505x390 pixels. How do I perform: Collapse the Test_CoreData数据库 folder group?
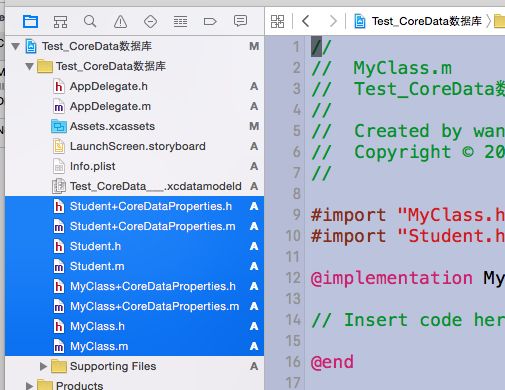pos(29,66)
